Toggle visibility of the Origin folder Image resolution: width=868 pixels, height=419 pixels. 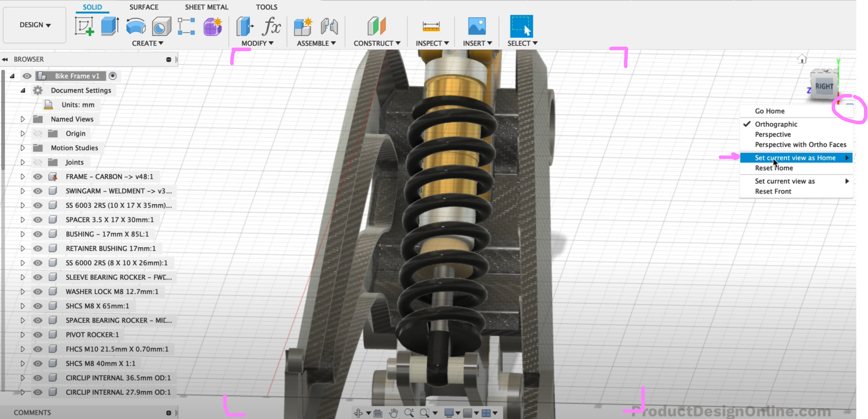(x=38, y=134)
